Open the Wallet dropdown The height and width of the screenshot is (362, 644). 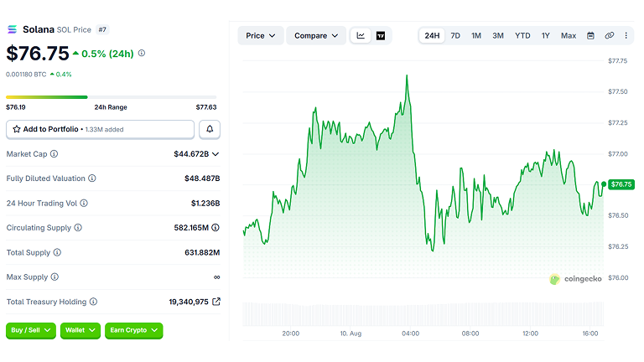[x=80, y=330]
